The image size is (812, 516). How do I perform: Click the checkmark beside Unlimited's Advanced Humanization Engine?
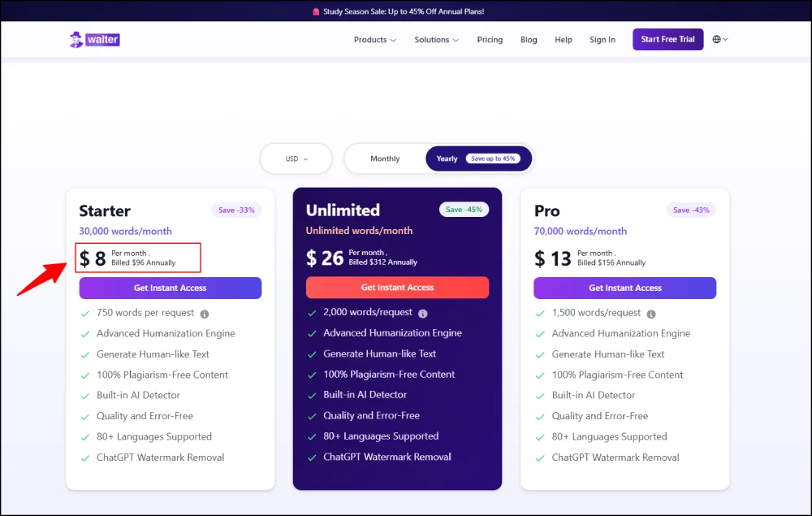tap(313, 333)
